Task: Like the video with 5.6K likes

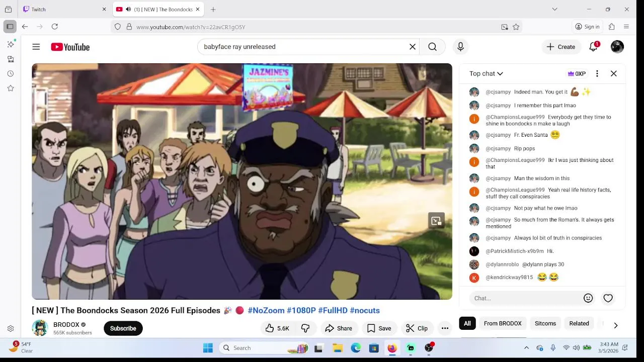Action: 277,328
